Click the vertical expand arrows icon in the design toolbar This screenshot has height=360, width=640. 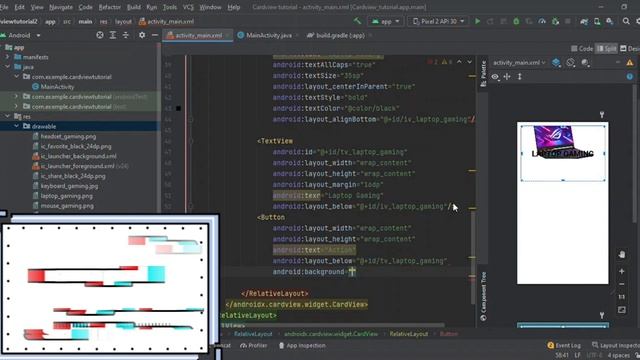click(x=520, y=76)
